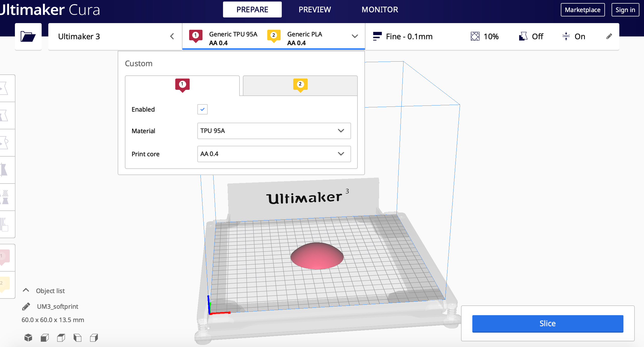Switch to 3D perspective view cube
This screenshot has height=347, width=644.
(x=28, y=338)
